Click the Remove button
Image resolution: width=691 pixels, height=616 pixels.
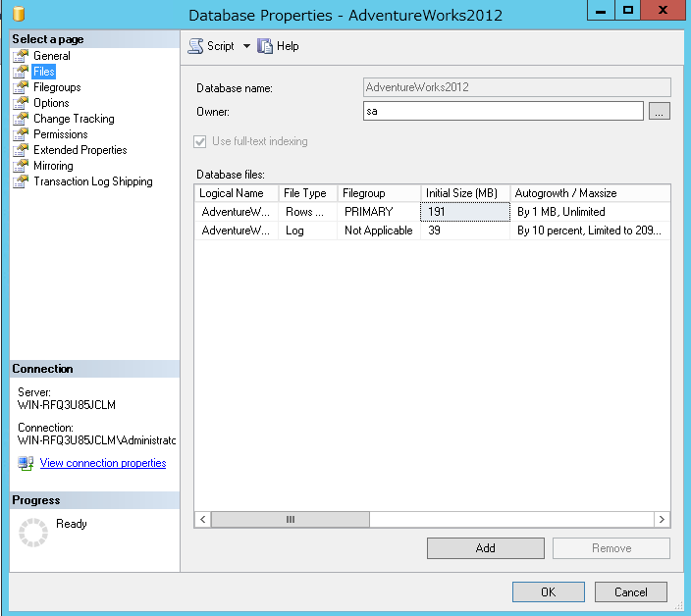click(x=611, y=548)
